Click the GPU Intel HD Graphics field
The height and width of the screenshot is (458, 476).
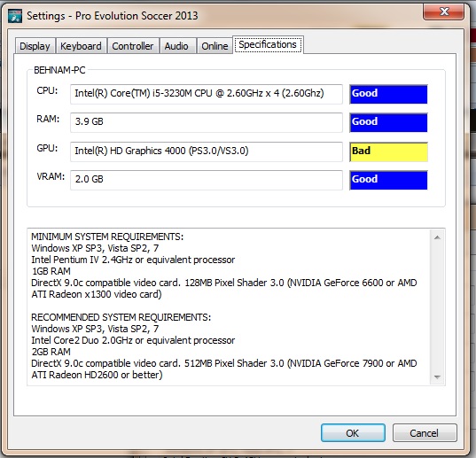pyautogui.click(x=207, y=151)
